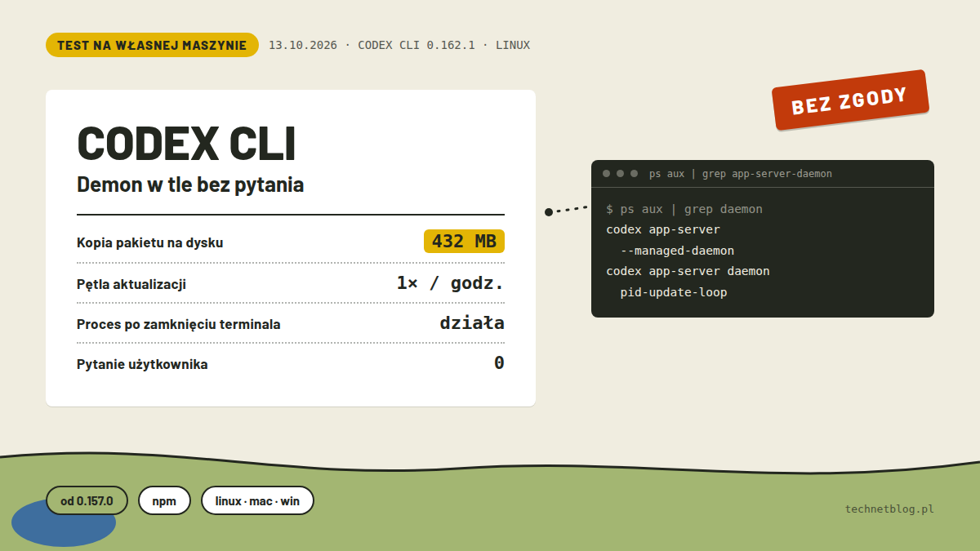Screen dimensions: 980x551
Task: Click the first terminal window dot
Action: click(606, 174)
